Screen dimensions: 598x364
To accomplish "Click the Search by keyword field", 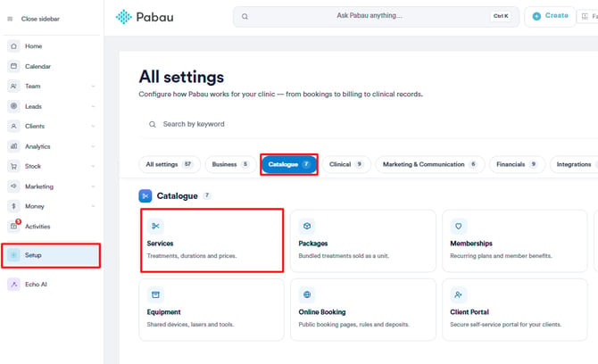I will point(370,124).
